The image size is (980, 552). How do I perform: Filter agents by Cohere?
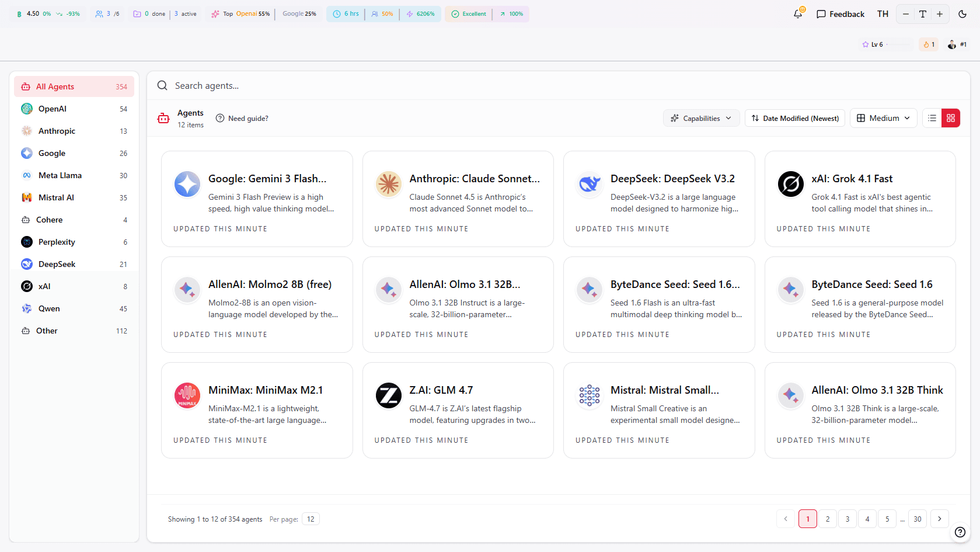click(x=74, y=220)
